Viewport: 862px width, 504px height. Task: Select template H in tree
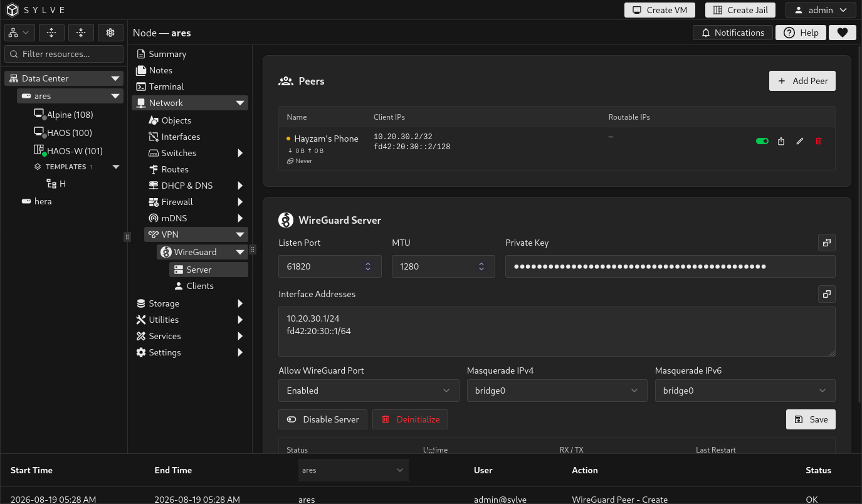click(56, 184)
